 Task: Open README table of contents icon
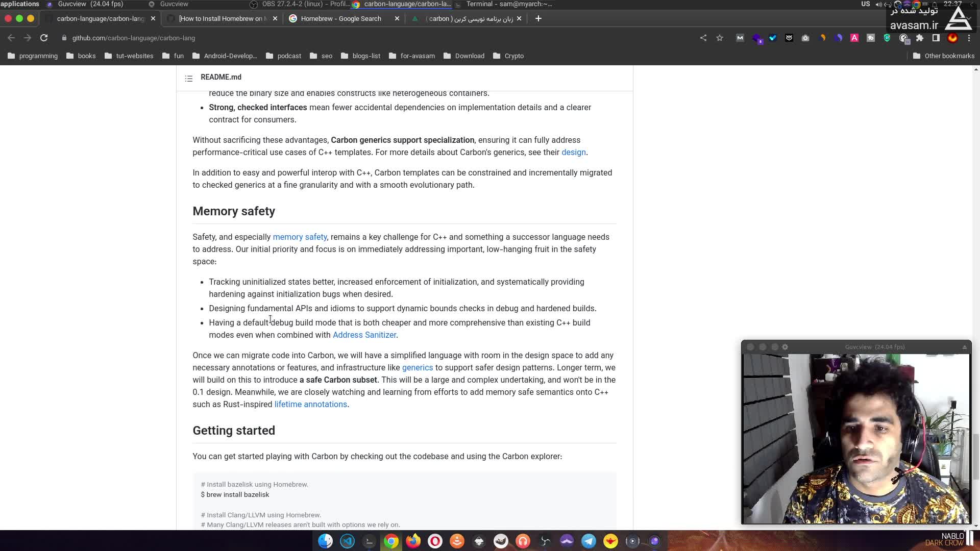coord(189,78)
